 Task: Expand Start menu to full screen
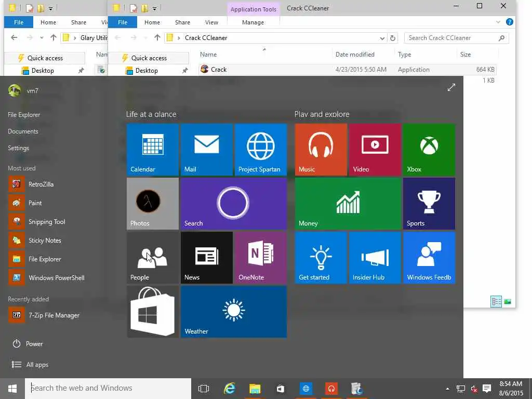tap(451, 87)
